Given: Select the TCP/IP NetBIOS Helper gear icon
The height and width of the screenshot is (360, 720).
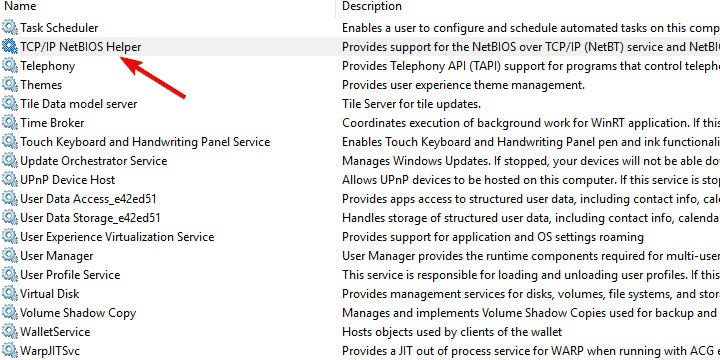Looking at the screenshot, I should click(9, 46).
